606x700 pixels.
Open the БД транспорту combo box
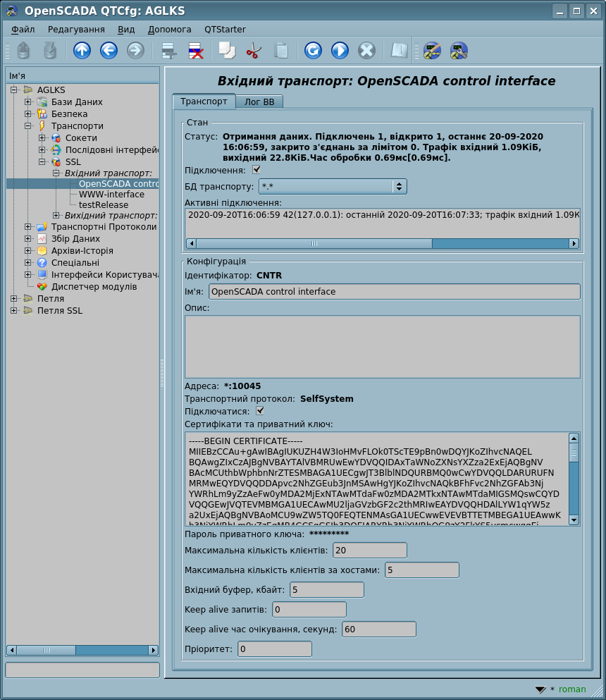pyautogui.click(x=333, y=187)
